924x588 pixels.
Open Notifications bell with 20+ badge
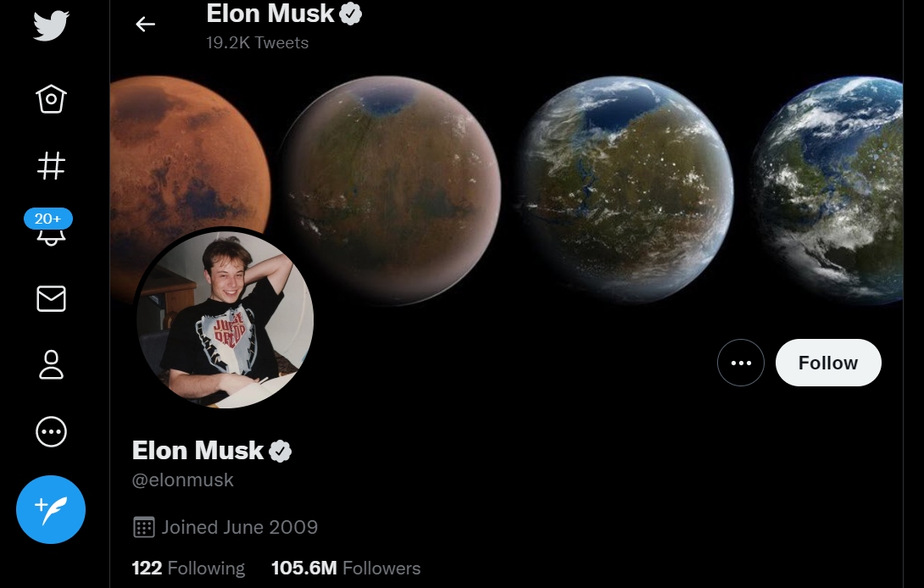pos(49,227)
